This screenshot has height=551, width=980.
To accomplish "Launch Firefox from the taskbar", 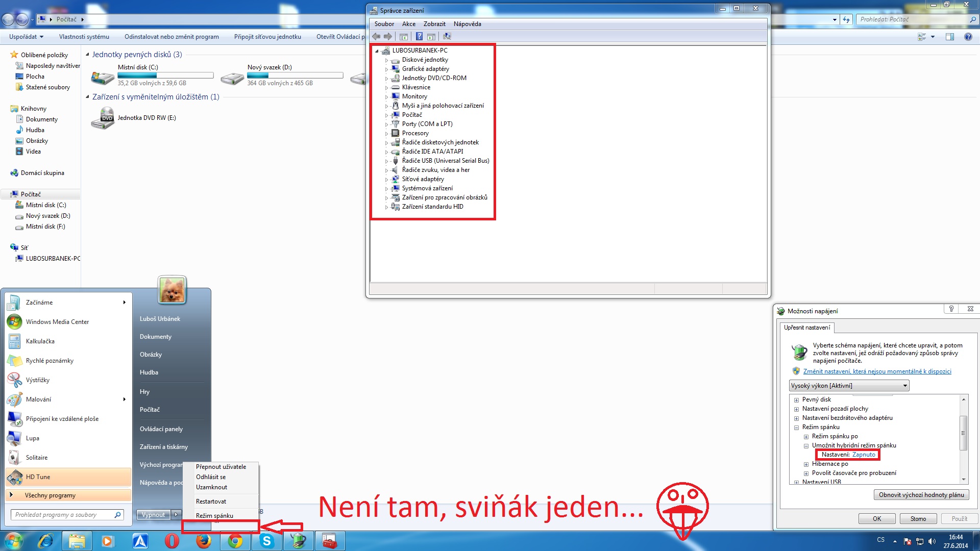I will point(204,541).
